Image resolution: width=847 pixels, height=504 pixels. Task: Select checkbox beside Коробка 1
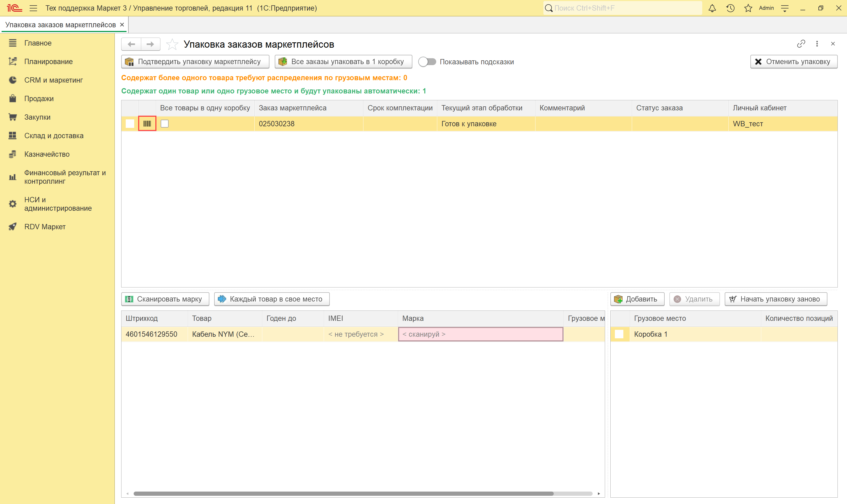point(619,334)
